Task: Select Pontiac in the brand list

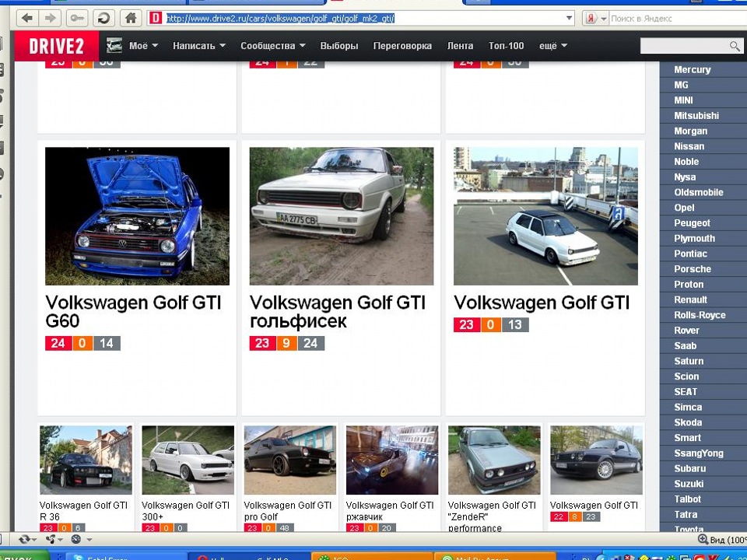Action: click(690, 254)
